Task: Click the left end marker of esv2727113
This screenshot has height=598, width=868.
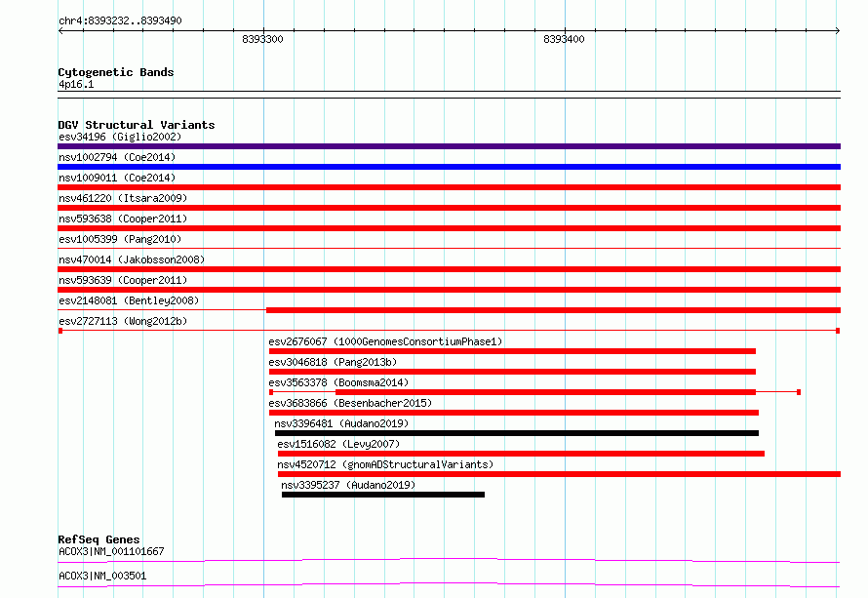Action: (x=60, y=331)
